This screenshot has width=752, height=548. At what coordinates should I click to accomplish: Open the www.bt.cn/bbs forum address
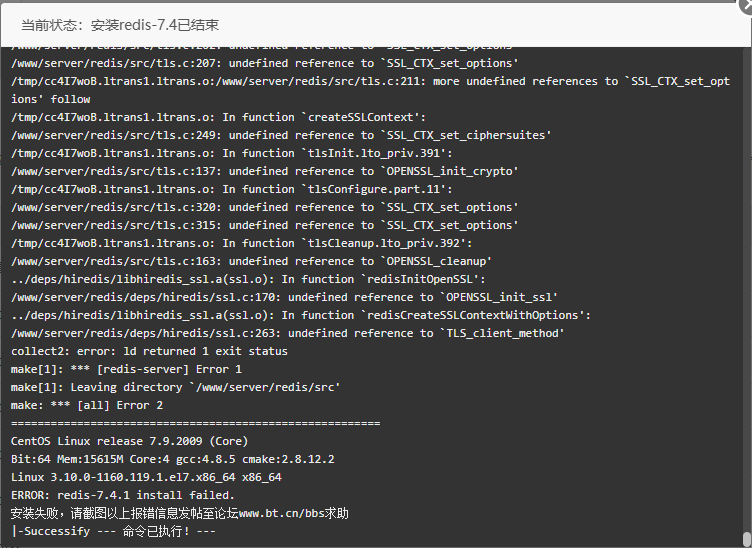pyautogui.click(x=282, y=513)
